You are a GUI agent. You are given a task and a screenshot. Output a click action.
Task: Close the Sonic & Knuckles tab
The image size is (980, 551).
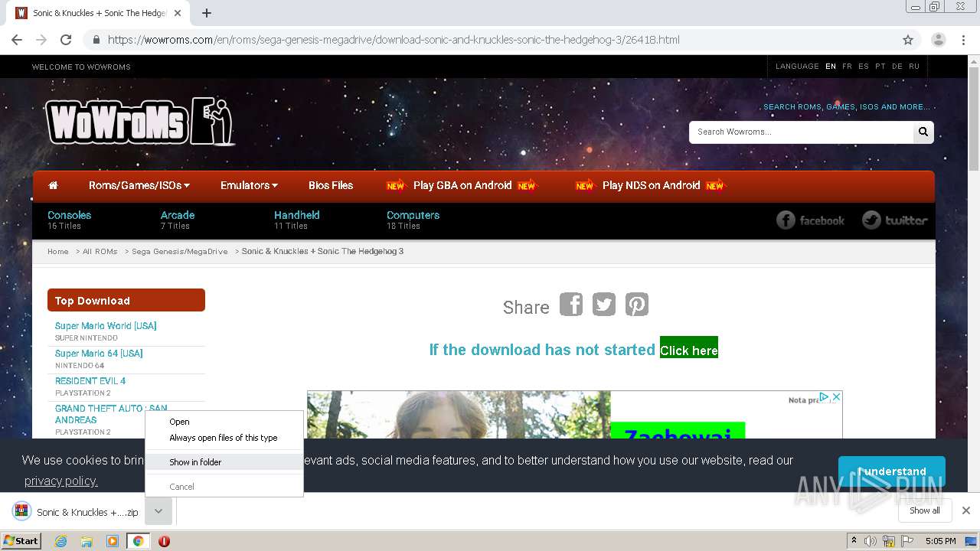tap(178, 13)
